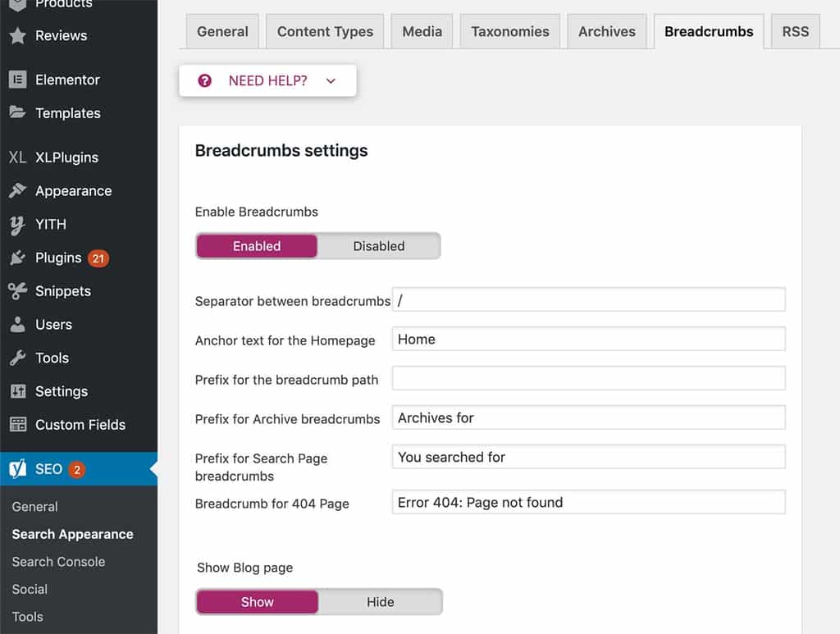Open the Users menu item
The image size is (840, 634).
pos(79,325)
